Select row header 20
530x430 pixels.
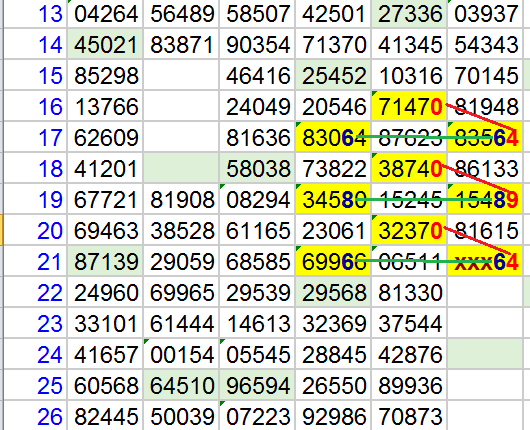click(x=35, y=231)
